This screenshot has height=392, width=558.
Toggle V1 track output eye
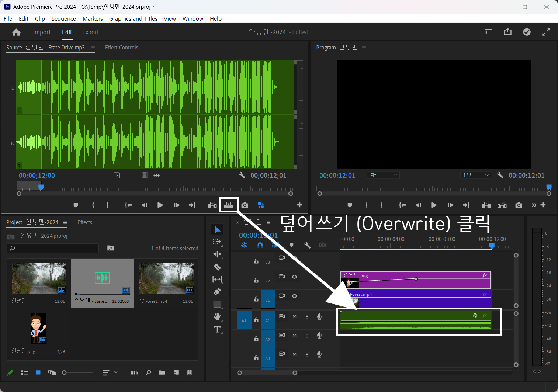(294, 296)
